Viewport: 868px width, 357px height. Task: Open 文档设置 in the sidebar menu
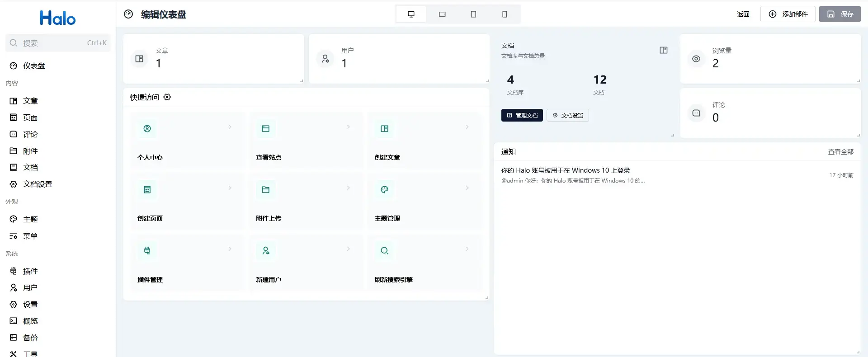pos(58,184)
